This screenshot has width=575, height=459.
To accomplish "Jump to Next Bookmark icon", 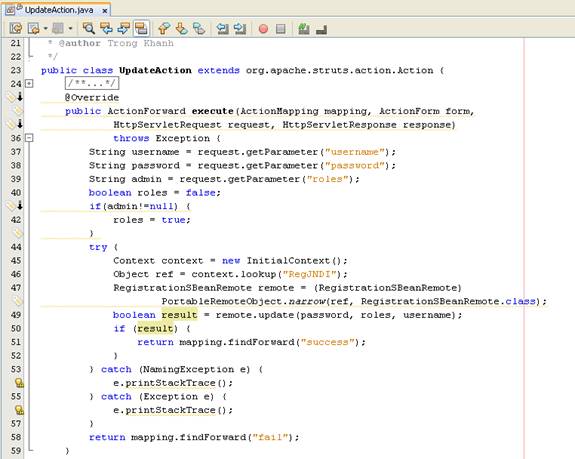I will click(182, 28).
